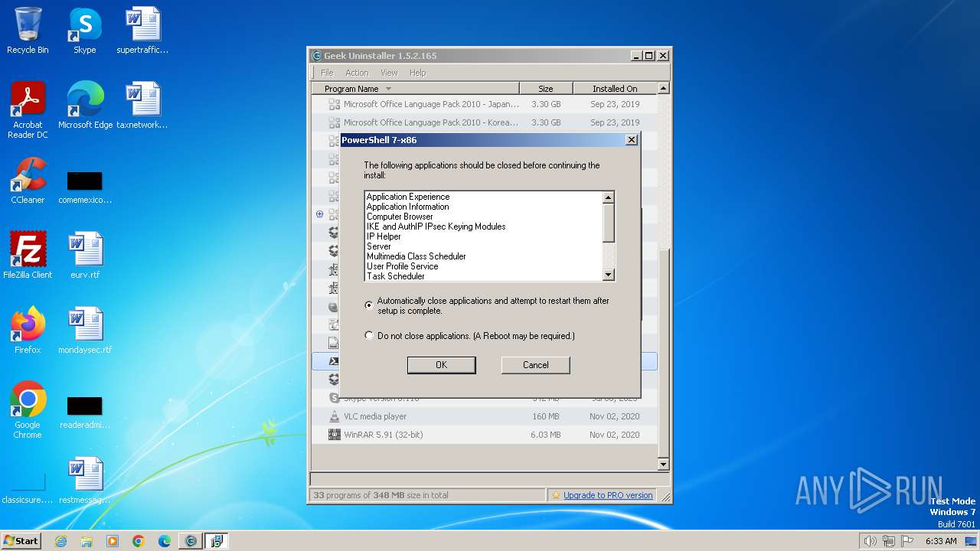Open the eurv.rtf document icon
Viewport: 980px width, 551px height.
tap(85, 256)
